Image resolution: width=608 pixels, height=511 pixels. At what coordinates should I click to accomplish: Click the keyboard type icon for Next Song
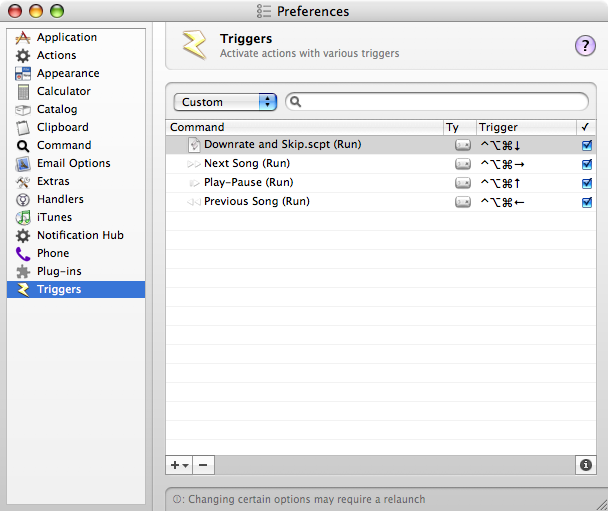click(x=462, y=164)
